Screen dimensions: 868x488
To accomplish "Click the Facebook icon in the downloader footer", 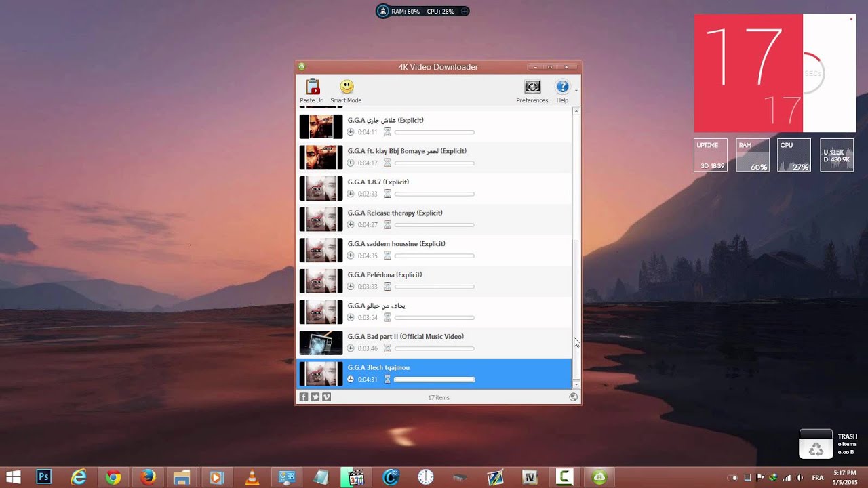I will tap(304, 397).
